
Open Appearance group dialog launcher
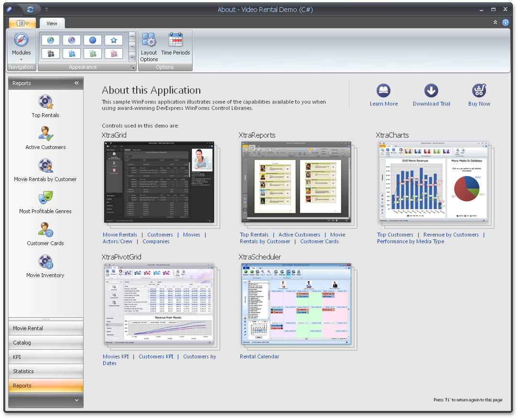pyautogui.click(x=133, y=67)
